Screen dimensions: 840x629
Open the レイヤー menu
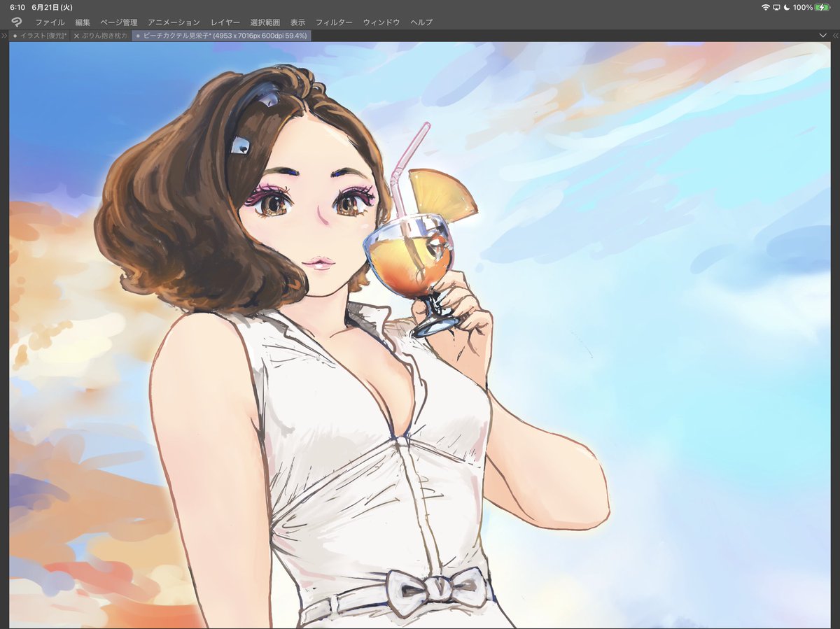pyautogui.click(x=225, y=22)
